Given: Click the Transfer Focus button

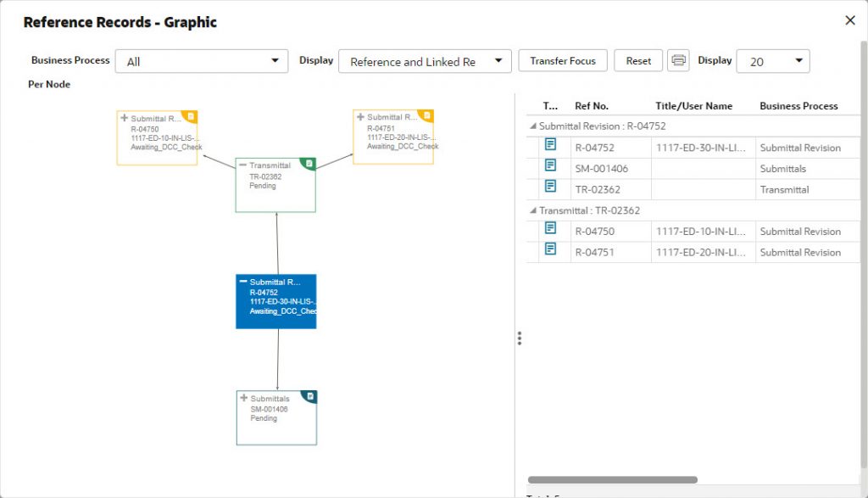Looking at the screenshot, I should [563, 61].
